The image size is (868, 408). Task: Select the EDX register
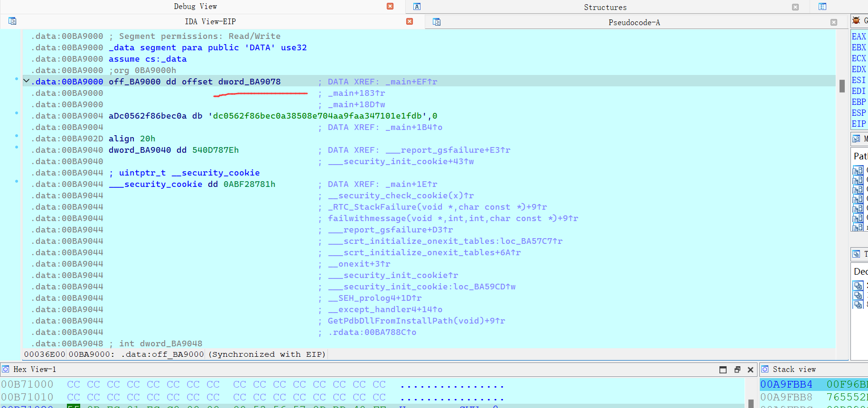[859, 69]
